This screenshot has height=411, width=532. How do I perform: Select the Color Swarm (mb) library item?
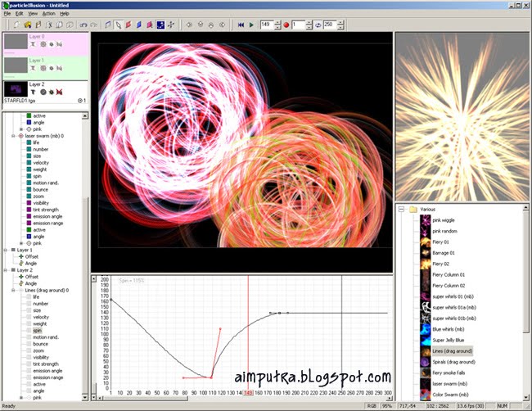pos(451,395)
